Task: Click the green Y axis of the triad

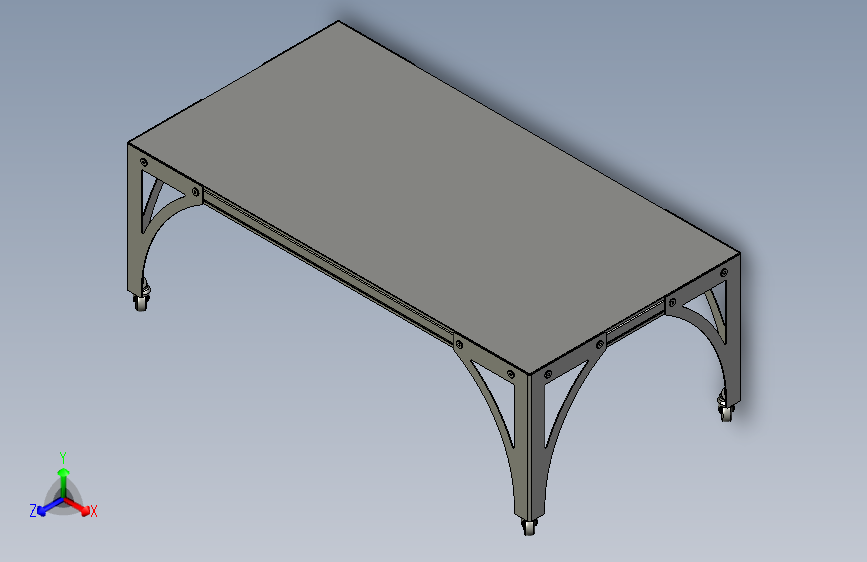Action: [x=64, y=482]
